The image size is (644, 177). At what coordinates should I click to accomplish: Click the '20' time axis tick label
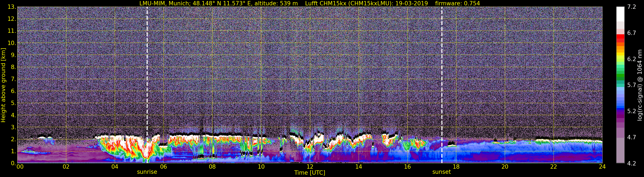point(505,167)
